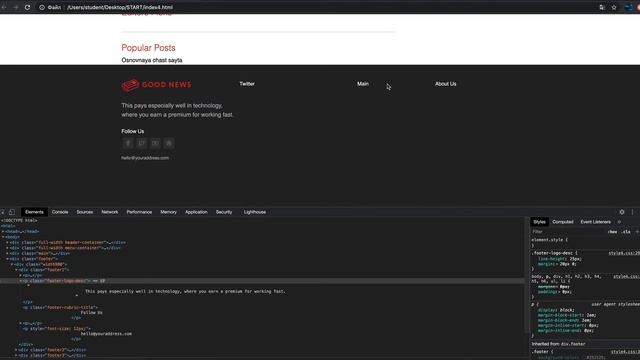Expand the div class main node
The width and height of the screenshot is (640, 360).
[x=7, y=253]
